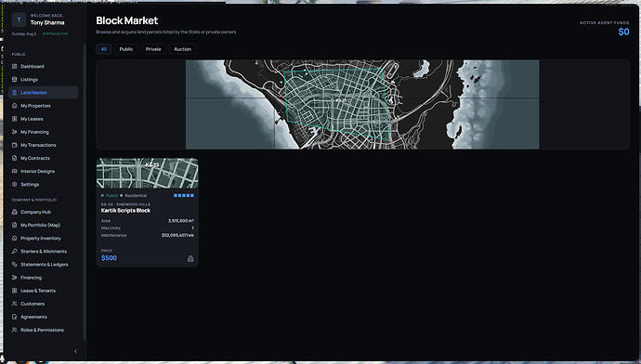The width and height of the screenshot is (641, 364).
Task: Click the Block Market heading
Action: click(126, 20)
